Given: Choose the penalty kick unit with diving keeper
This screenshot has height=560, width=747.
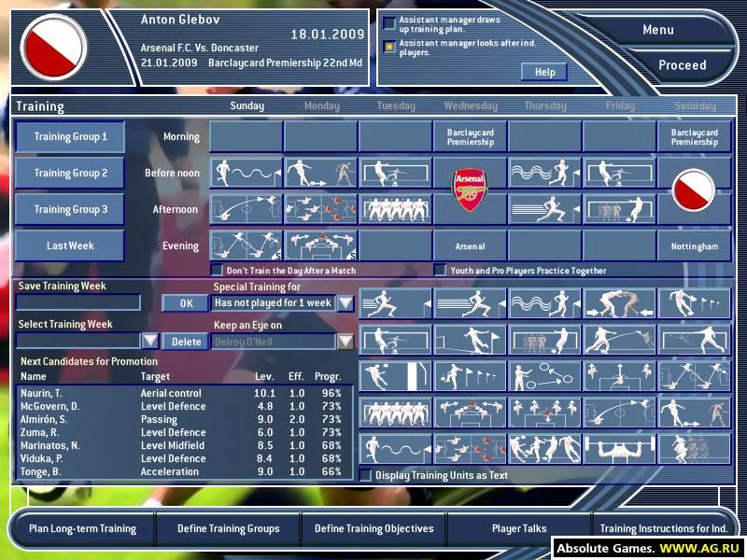Looking at the screenshot, I should pos(695,340).
